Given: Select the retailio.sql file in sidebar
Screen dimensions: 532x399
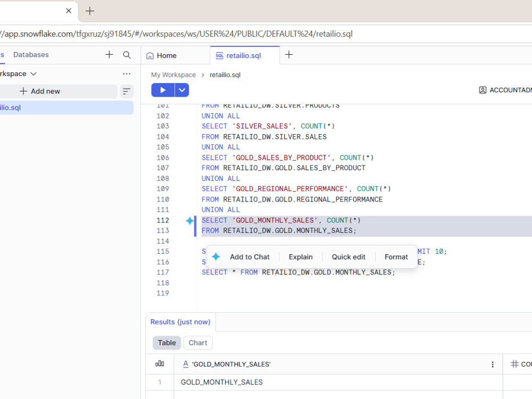Looking at the screenshot, I should 66,107.
